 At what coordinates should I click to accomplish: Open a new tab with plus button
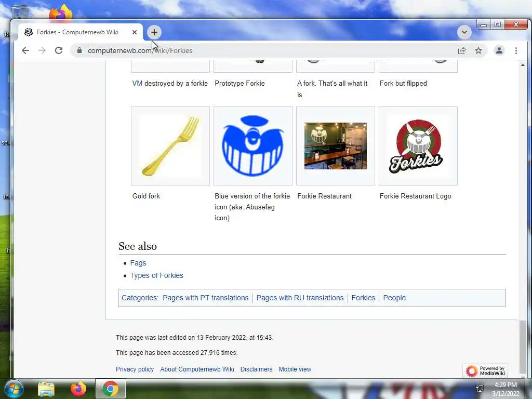click(154, 32)
